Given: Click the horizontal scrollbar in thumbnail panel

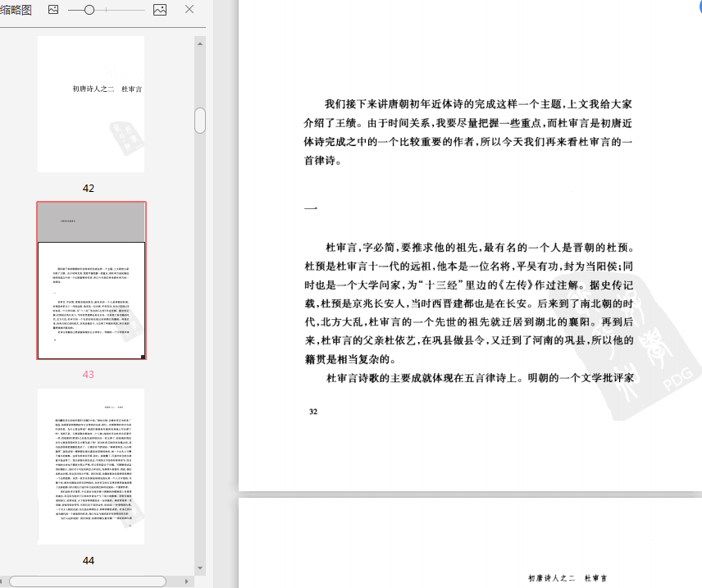Looking at the screenshot, I should point(88,581).
